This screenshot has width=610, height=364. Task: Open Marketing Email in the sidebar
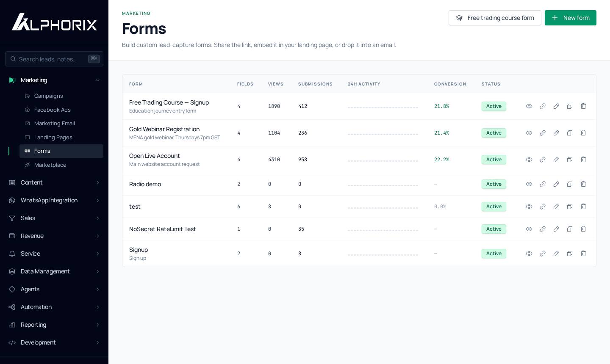(x=61, y=124)
